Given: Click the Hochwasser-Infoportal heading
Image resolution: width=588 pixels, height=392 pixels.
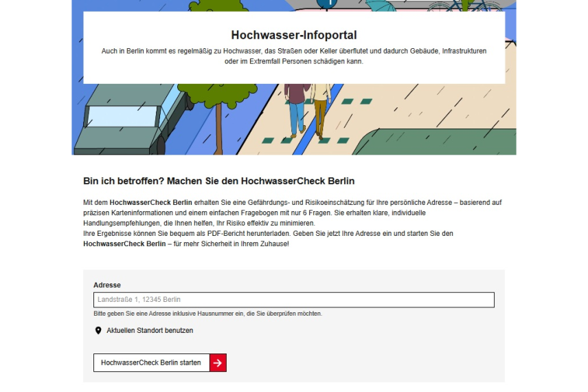Looking at the screenshot, I should (x=294, y=35).
